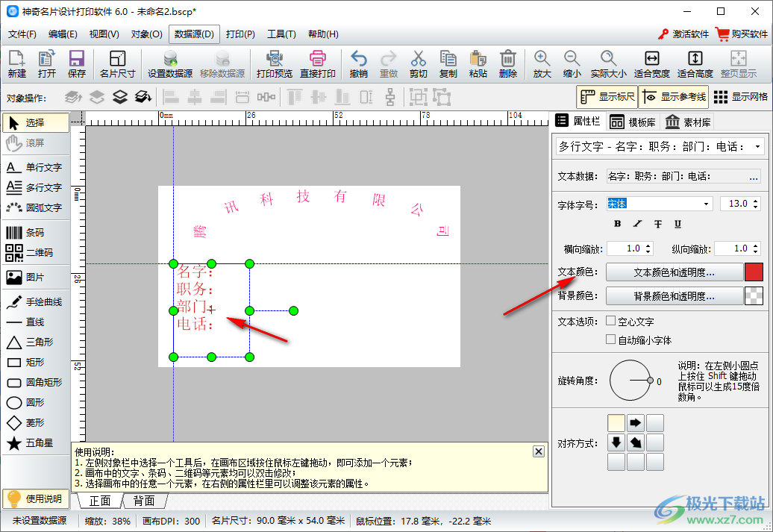Click the rotation angle dial

pyautogui.click(x=630, y=380)
